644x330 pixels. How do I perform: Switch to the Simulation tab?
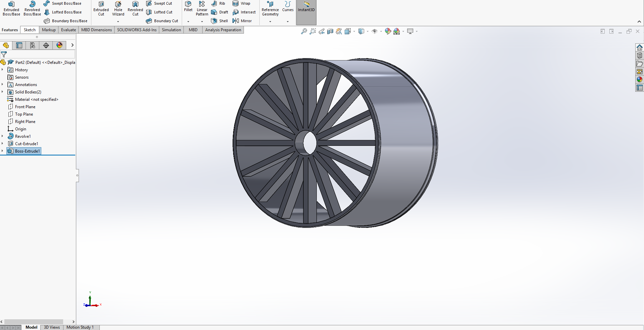tap(171, 30)
